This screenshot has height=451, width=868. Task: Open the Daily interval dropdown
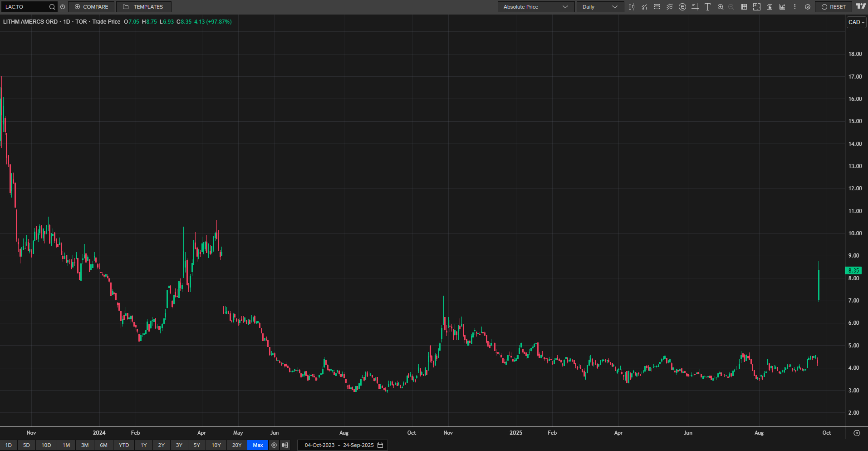[x=600, y=7]
